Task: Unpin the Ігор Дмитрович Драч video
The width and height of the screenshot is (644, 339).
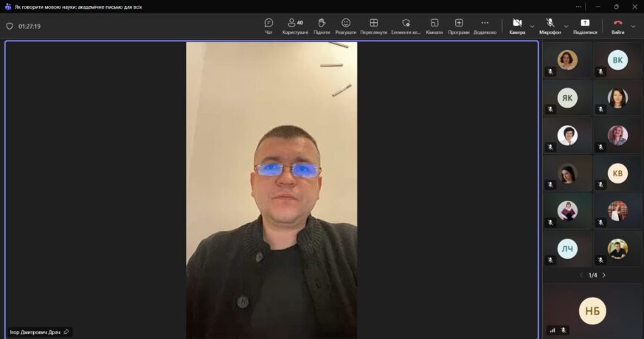Action: 66,332
